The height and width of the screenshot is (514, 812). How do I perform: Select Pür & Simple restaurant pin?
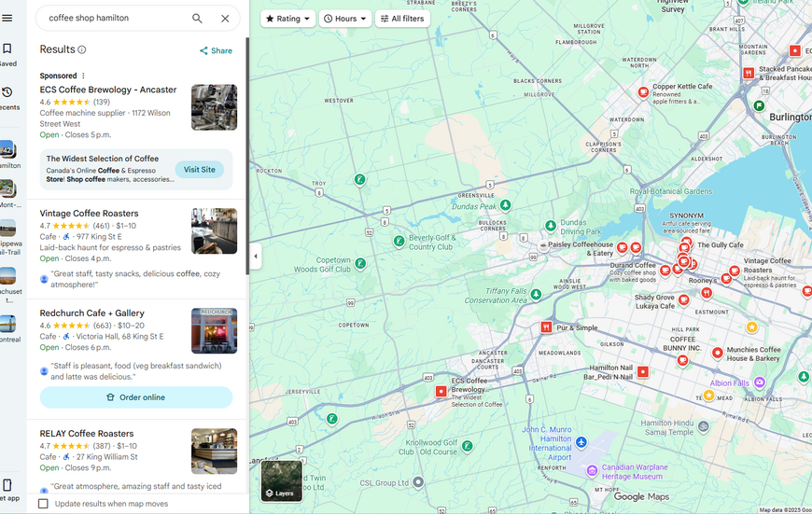tap(546, 327)
